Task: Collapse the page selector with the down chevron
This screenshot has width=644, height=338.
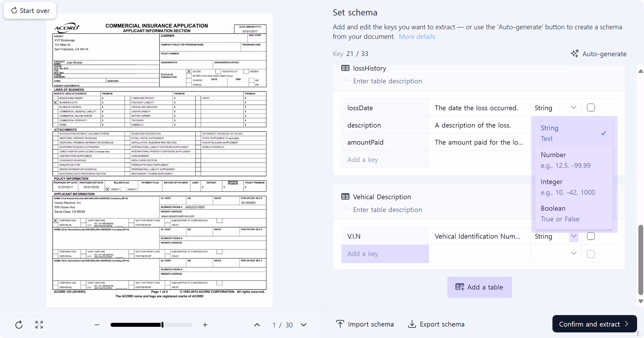Action: tap(303, 325)
